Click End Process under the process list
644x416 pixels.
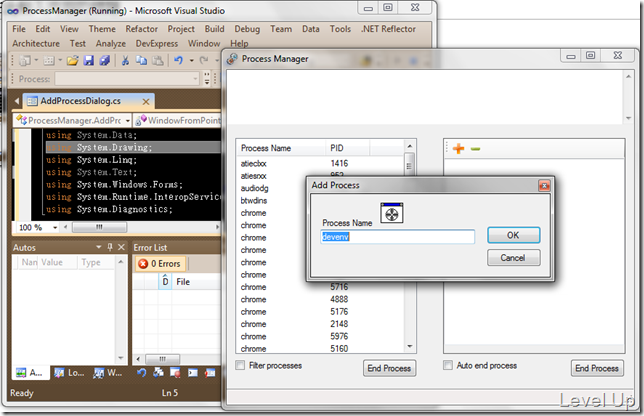(x=389, y=368)
